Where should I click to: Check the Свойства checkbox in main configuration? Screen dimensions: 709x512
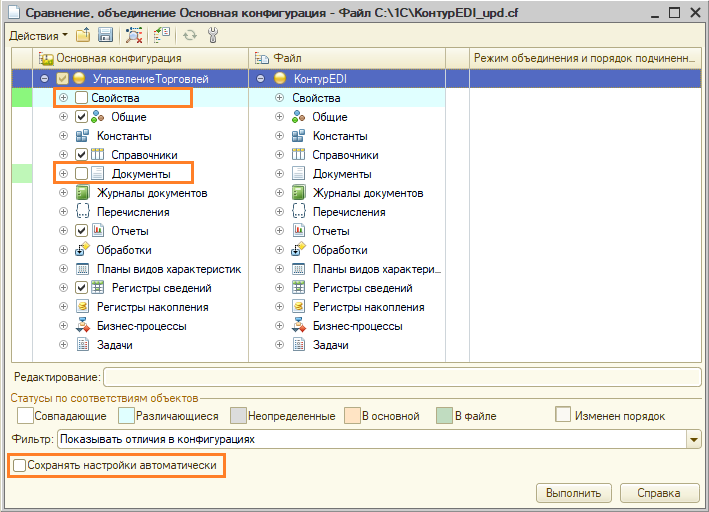[x=81, y=98]
